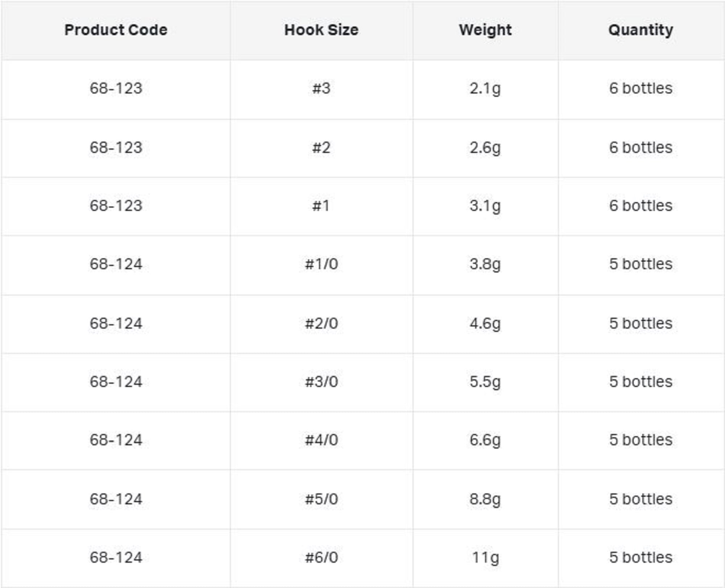Select the 2.1g weight cell

tap(485, 88)
